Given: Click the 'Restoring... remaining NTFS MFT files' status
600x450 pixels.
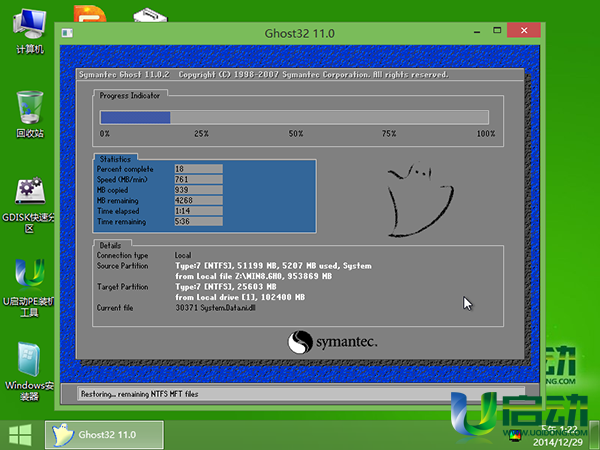Looking at the screenshot, I should coord(139,394).
